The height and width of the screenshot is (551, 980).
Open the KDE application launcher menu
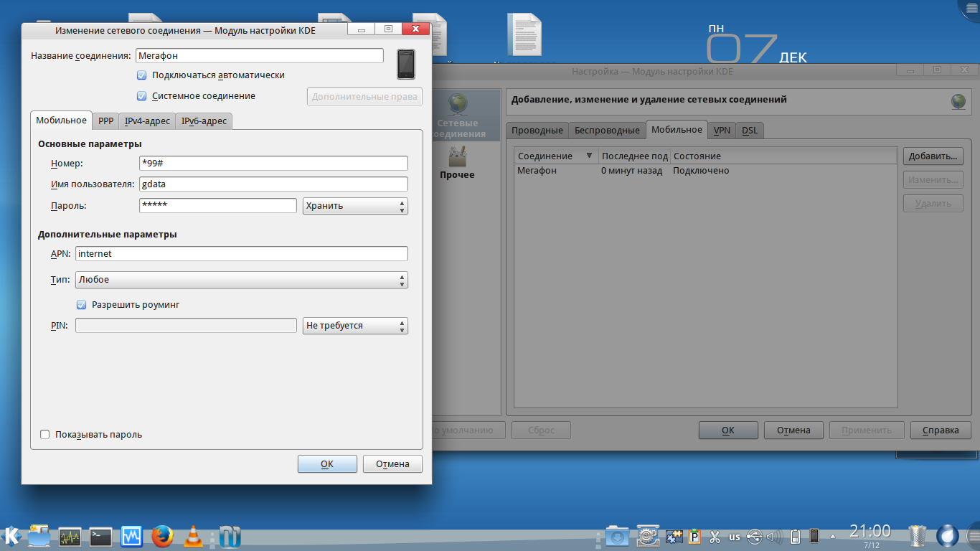11,535
